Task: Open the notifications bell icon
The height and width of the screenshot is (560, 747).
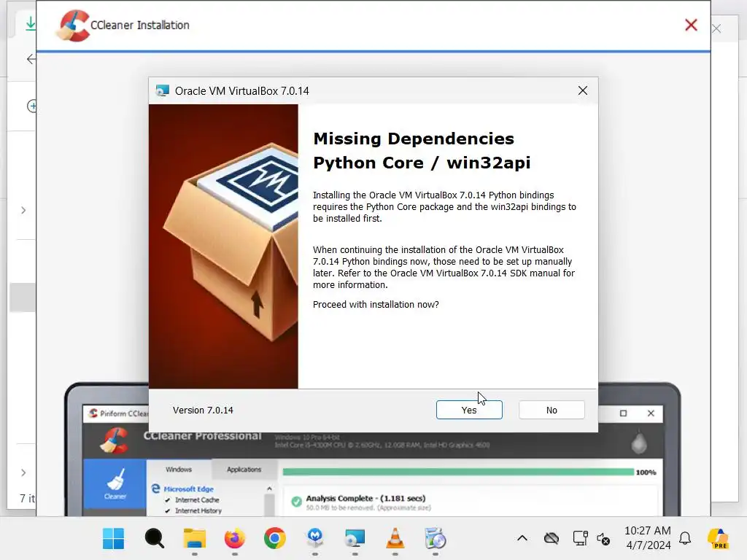Action: coord(685,538)
